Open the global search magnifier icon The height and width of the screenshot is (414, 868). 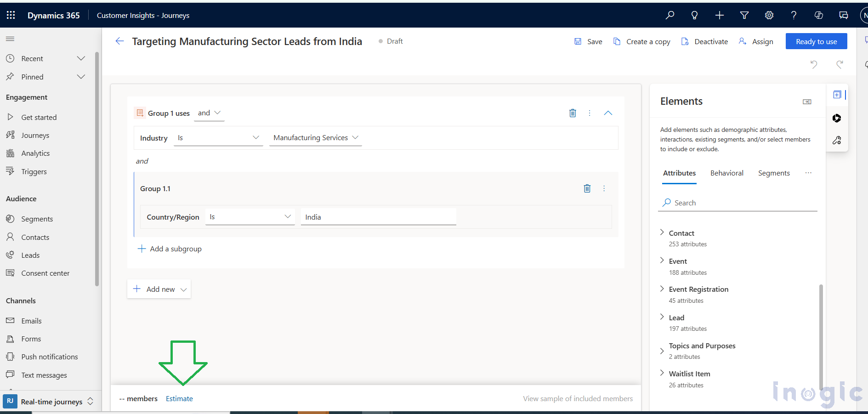[669, 15]
